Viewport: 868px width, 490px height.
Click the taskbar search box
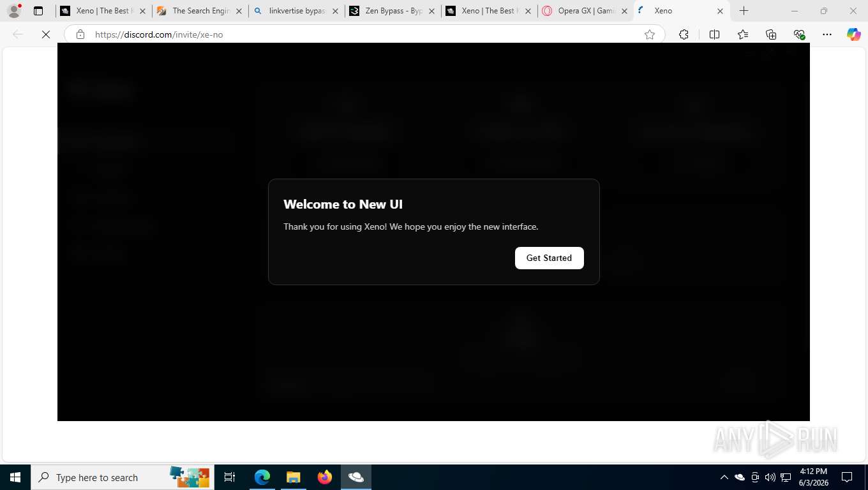123,477
